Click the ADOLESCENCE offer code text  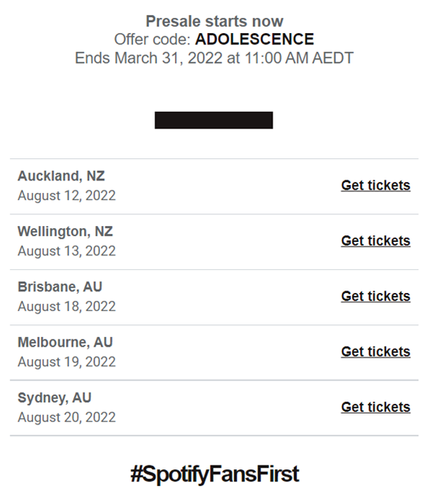tap(254, 39)
